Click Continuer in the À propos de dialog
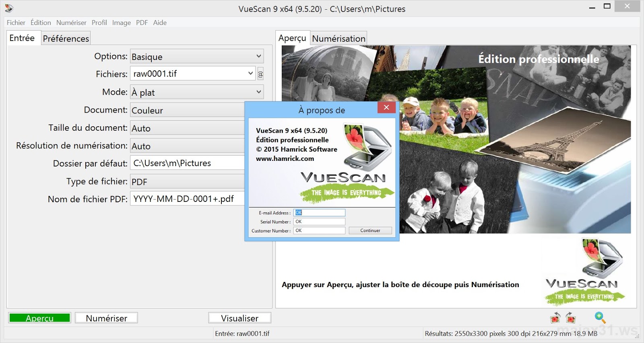The image size is (644, 343). 370,230
